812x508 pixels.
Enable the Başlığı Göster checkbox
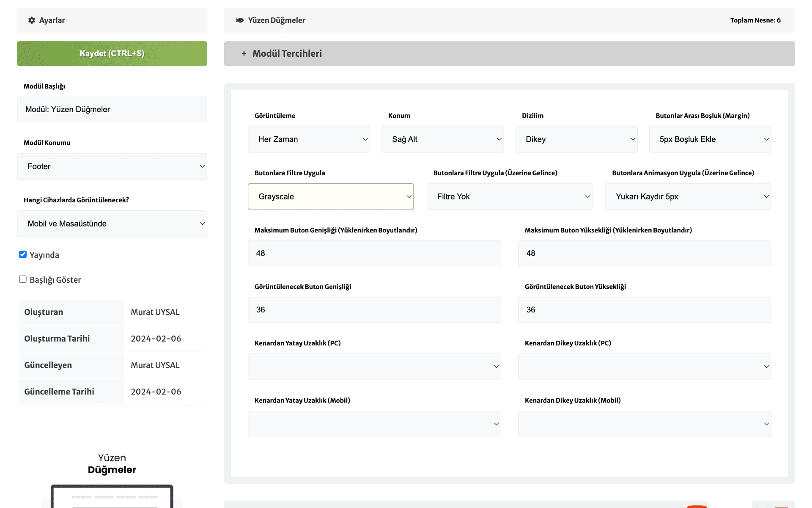coord(23,279)
